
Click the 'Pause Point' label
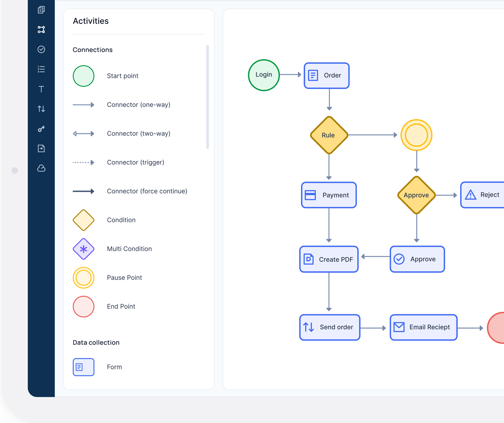click(x=124, y=278)
